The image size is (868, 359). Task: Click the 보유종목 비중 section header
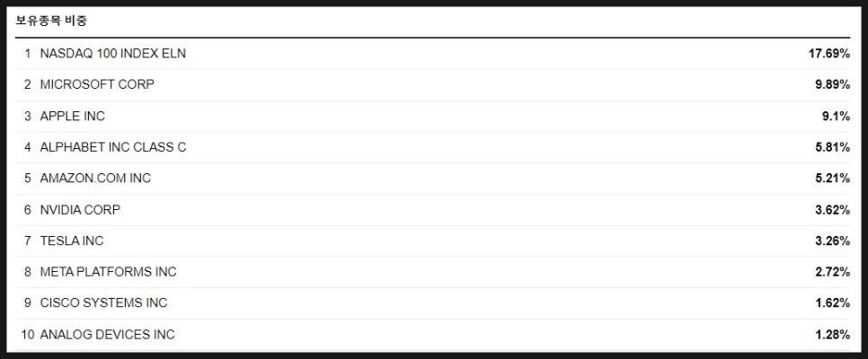[x=51, y=22]
